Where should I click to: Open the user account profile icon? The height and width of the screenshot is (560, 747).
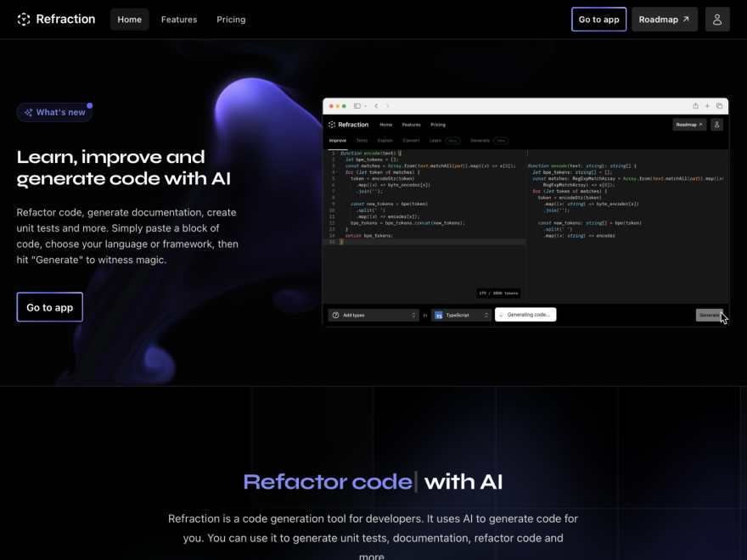717,19
